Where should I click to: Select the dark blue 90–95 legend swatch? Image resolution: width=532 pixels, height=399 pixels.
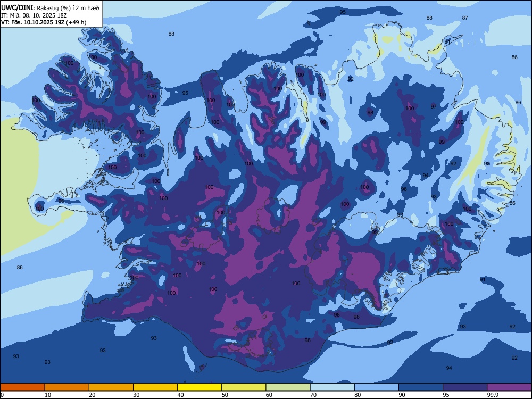pyautogui.click(x=421, y=387)
